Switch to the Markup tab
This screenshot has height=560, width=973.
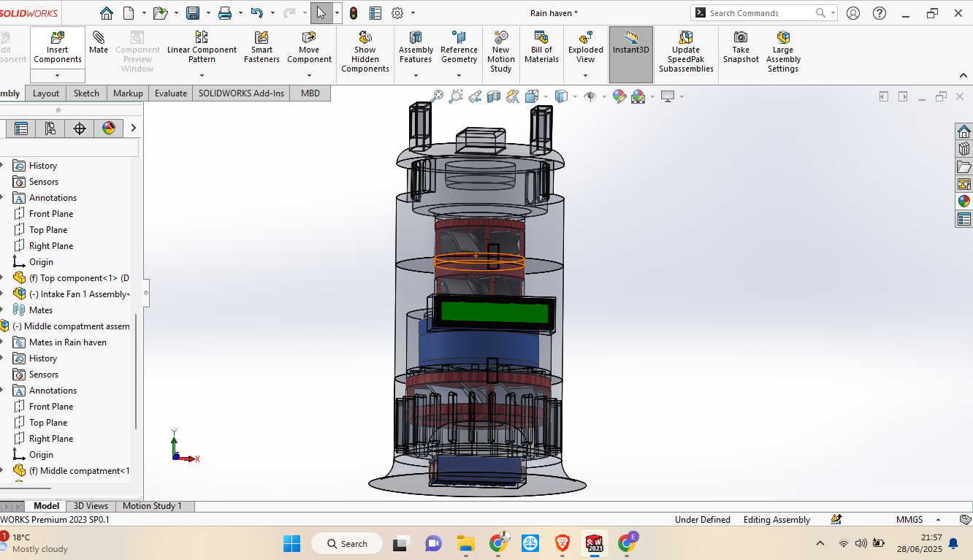click(128, 93)
